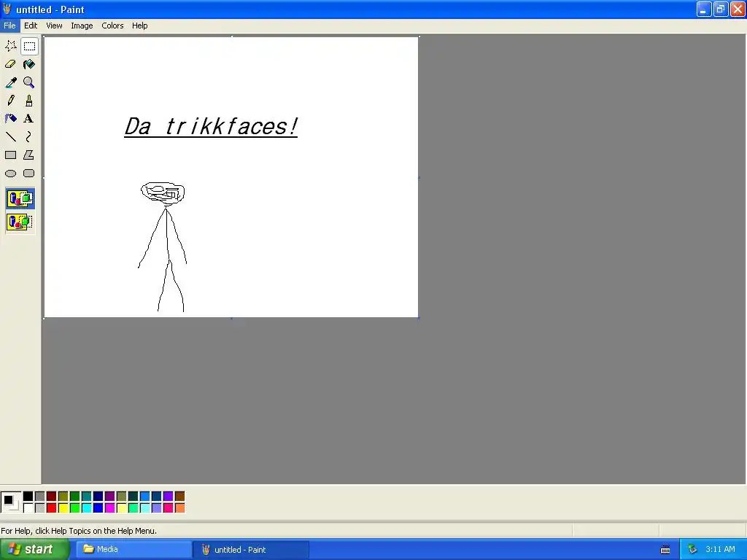Select the bright red swatch
The height and width of the screenshot is (560, 747).
52,508
